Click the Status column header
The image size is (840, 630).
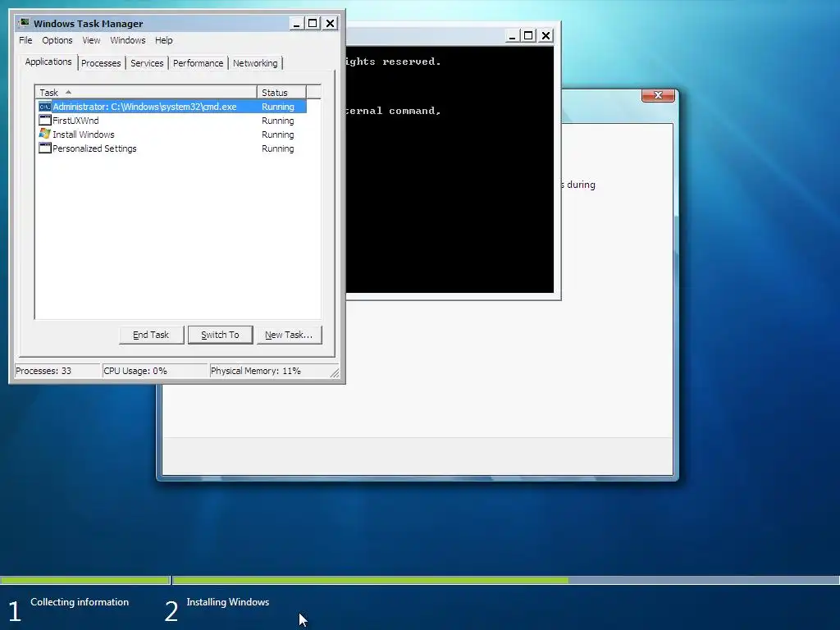[x=281, y=92]
